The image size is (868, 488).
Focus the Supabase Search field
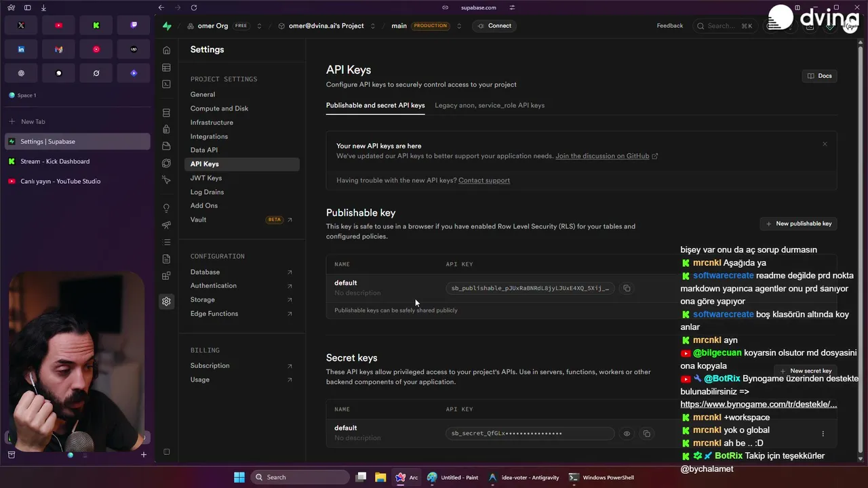click(726, 26)
